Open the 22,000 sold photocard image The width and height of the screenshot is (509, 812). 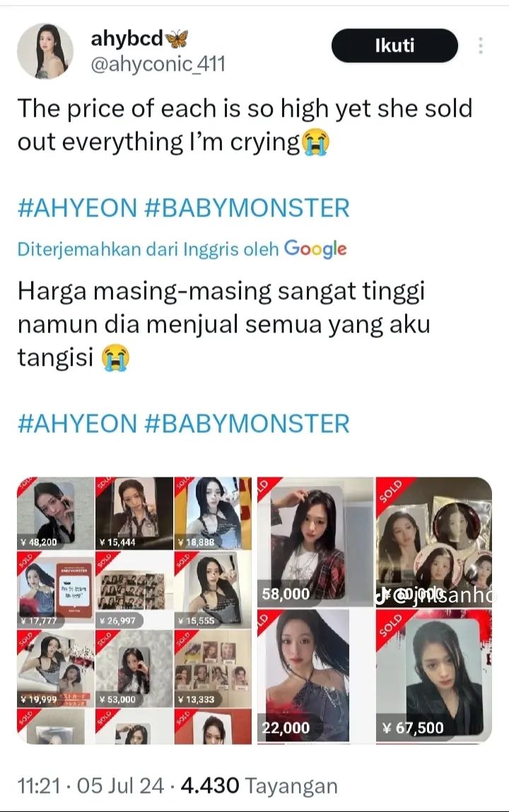point(315,675)
